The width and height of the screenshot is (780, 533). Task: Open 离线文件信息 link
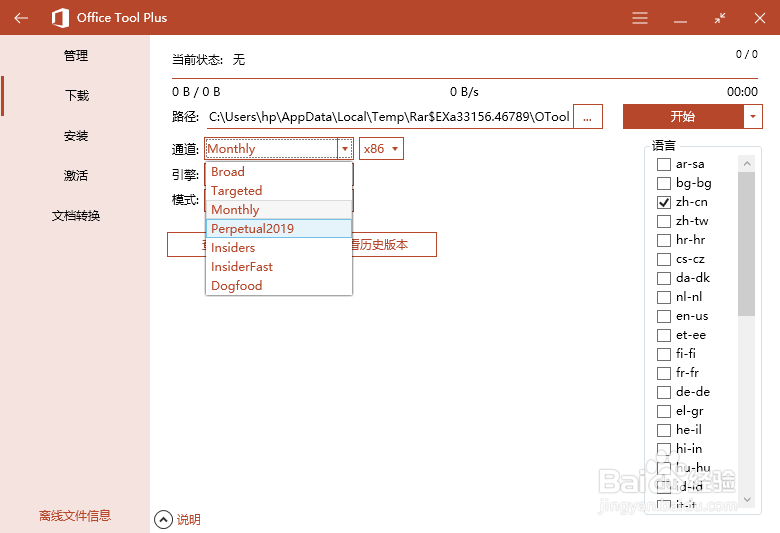(75, 516)
